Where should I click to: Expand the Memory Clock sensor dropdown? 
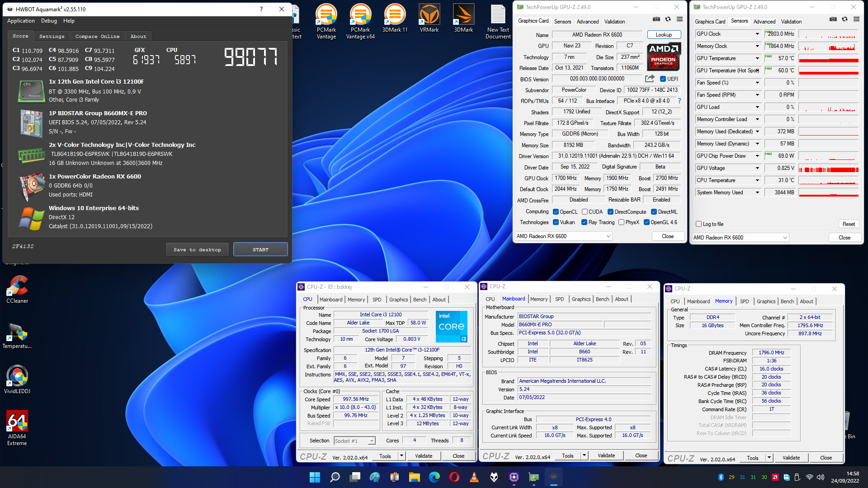pyautogui.click(x=757, y=46)
